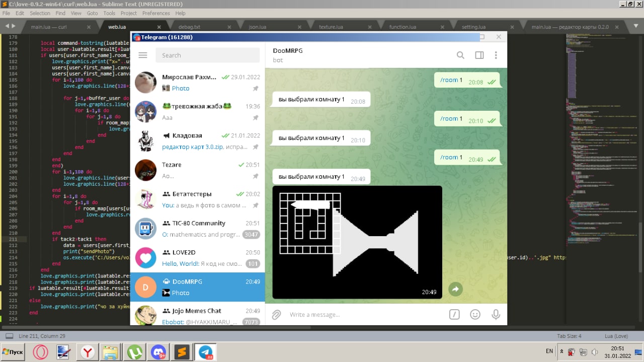Switch to the main.lua — curl tab
The height and width of the screenshot is (362, 644).
(x=49, y=27)
